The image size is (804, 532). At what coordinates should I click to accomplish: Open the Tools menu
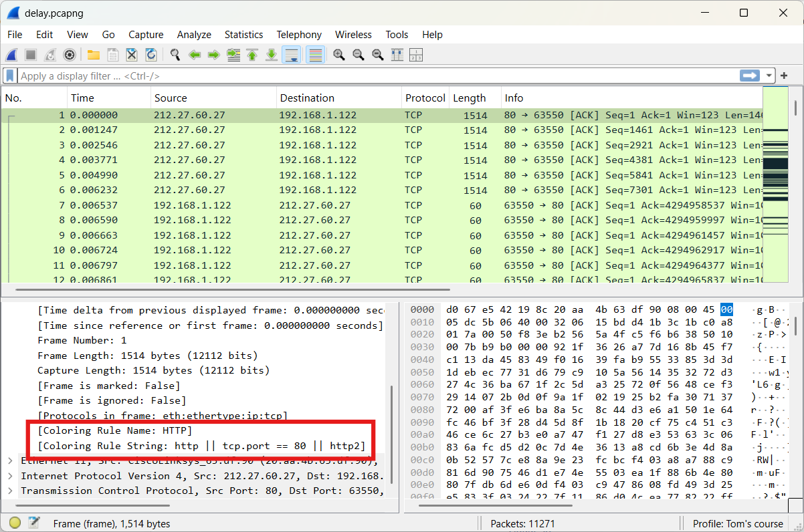397,35
